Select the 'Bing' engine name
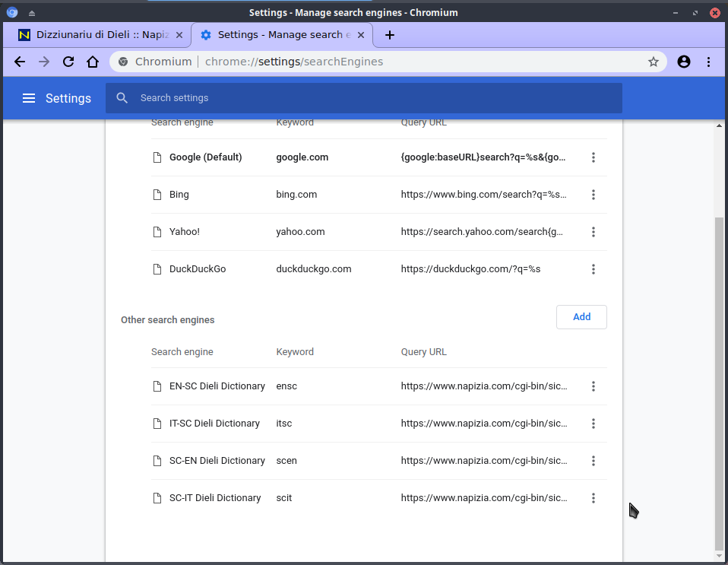The image size is (728, 565). tap(179, 195)
